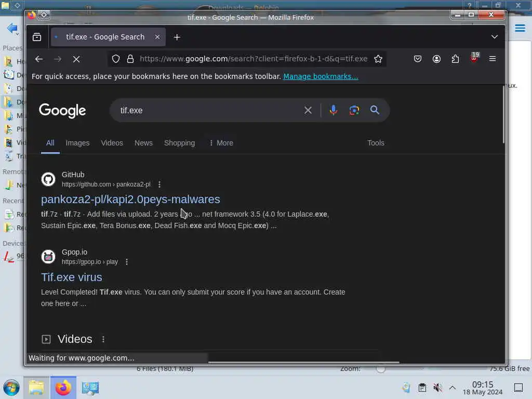Open clipboard tray icon

(422, 388)
